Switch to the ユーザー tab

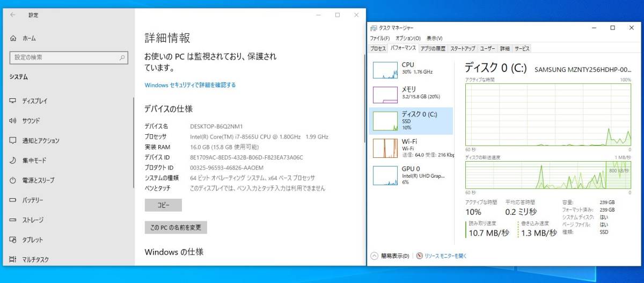[x=487, y=48]
